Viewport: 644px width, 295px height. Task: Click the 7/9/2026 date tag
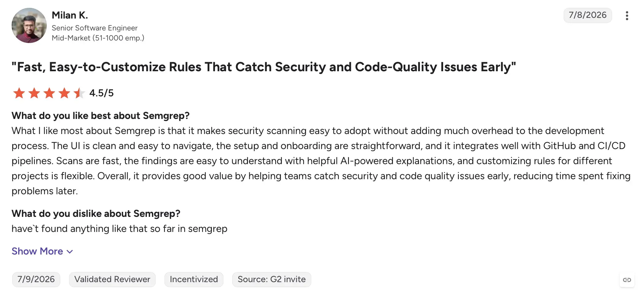pos(36,279)
